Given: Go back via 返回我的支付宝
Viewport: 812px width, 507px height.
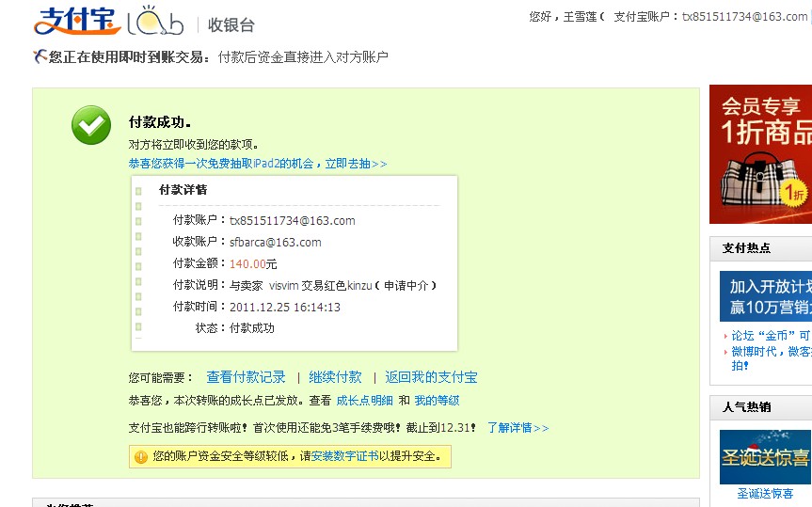Looking at the screenshot, I should pyautogui.click(x=431, y=377).
